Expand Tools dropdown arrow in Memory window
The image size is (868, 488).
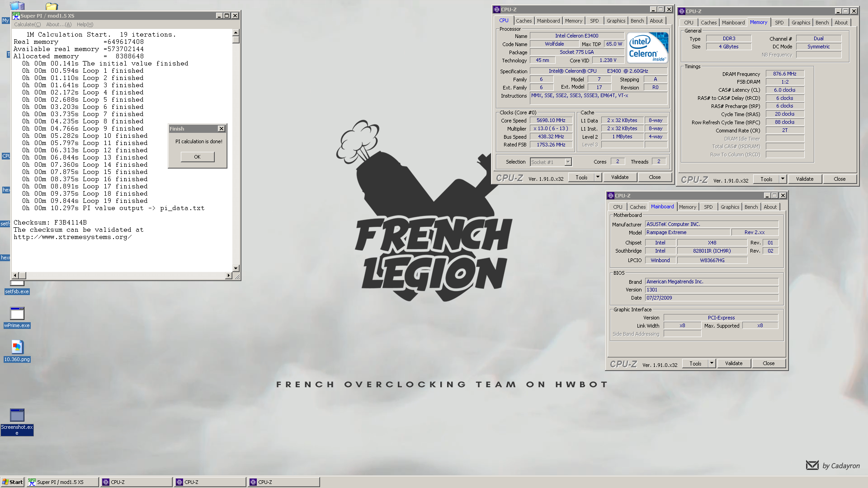coord(783,179)
